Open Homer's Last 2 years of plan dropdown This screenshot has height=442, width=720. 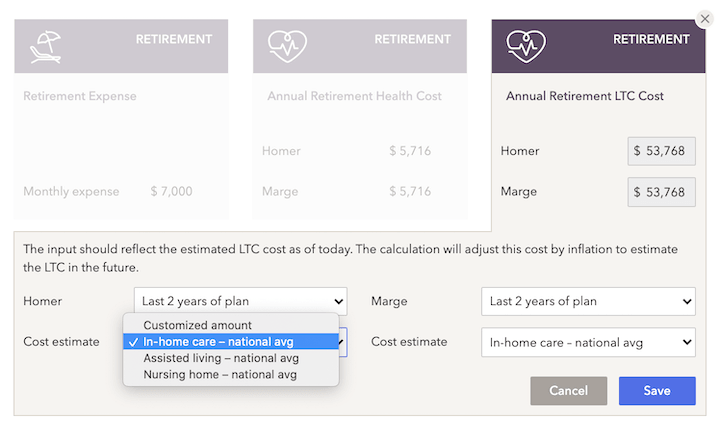241,301
